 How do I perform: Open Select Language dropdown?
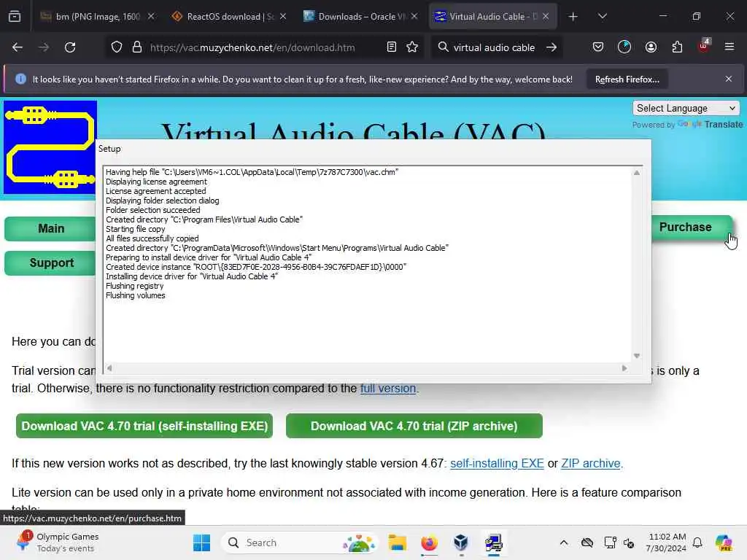click(x=686, y=108)
